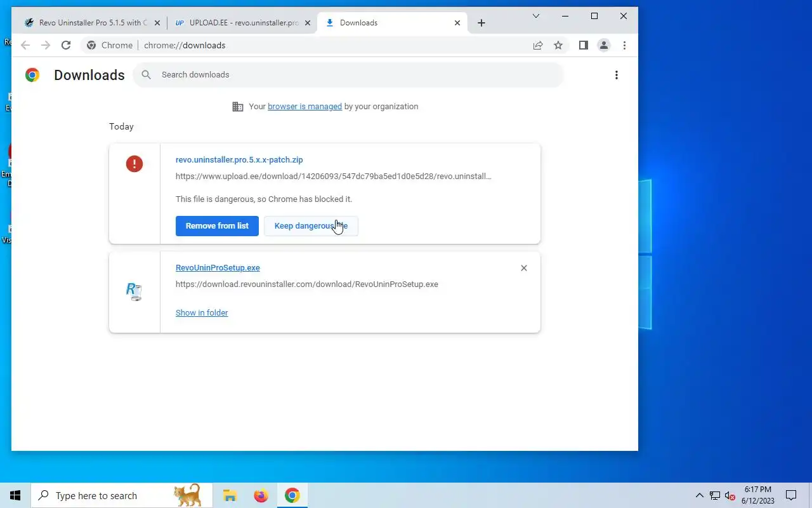Open the Chrome profile avatar menu
This screenshot has width=812, height=508.
[604, 45]
